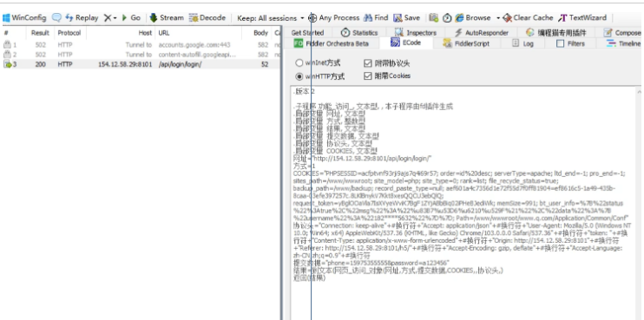The height and width of the screenshot is (320, 644).
Task: Select the winHTTP方式 radio option
Action: coord(320,76)
